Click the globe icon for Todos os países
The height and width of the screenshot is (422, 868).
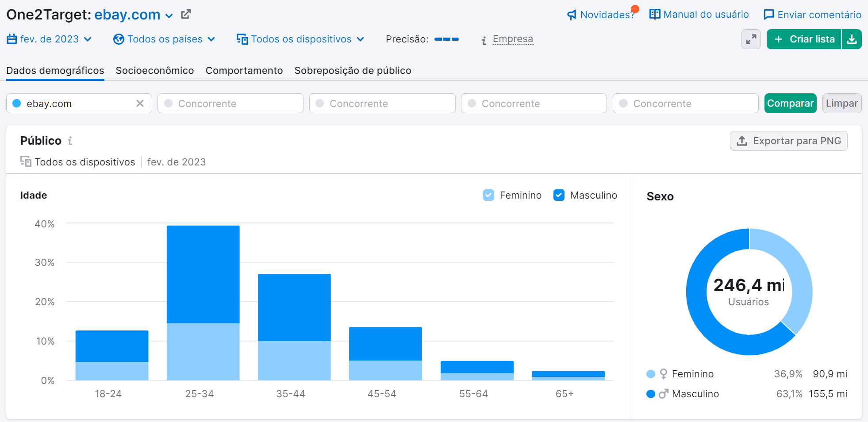tap(119, 39)
